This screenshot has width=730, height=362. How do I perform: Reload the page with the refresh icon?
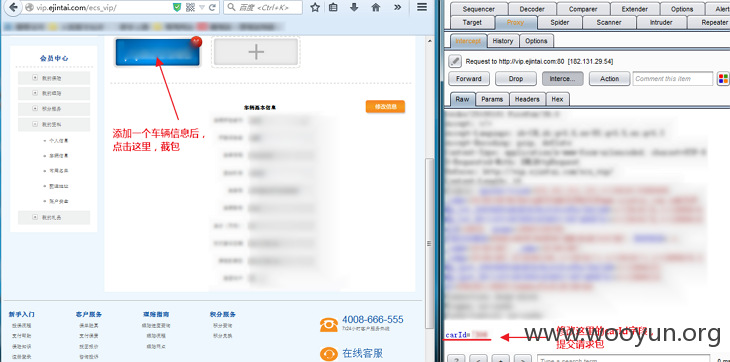212,7
